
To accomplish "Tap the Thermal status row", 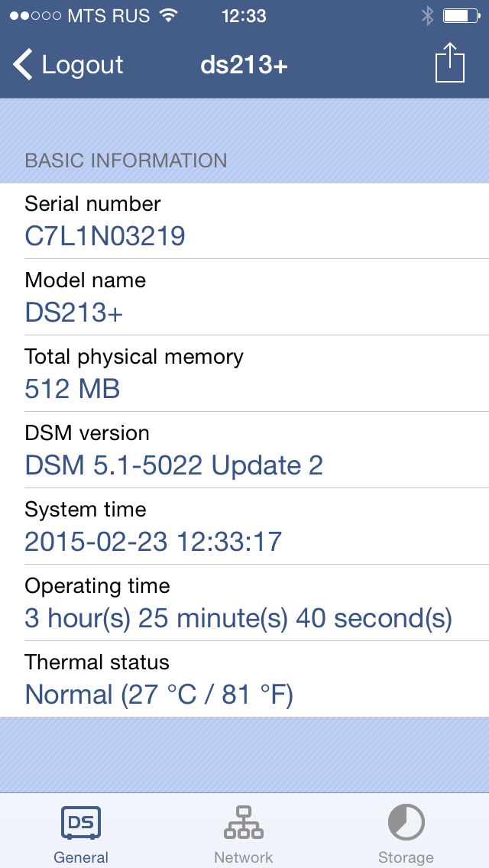I will click(x=244, y=679).
